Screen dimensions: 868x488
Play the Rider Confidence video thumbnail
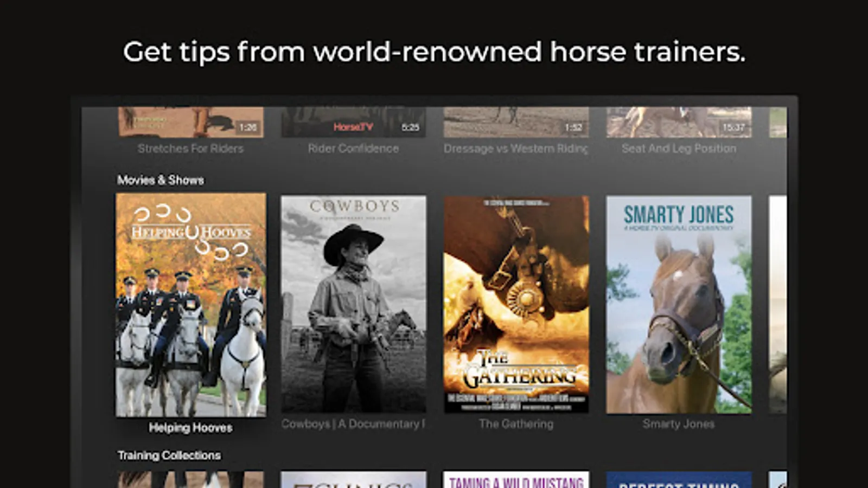click(x=353, y=122)
